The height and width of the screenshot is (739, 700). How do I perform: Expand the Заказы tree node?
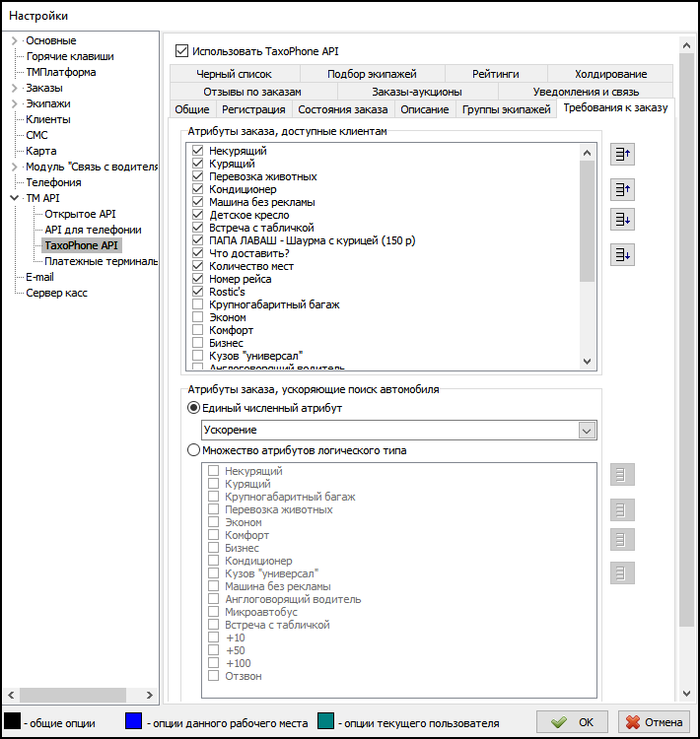pyautogui.click(x=15, y=88)
